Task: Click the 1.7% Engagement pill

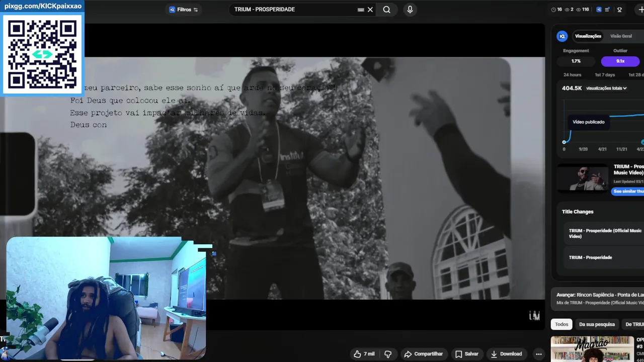Action: coord(576,61)
